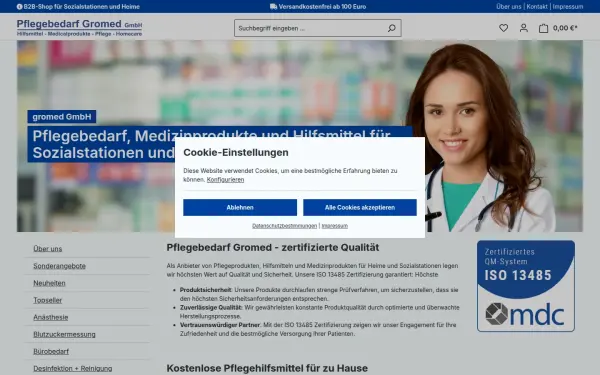Click the delivery truck icon in top bar
This screenshot has height=375, width=600.
coord(273,7)
